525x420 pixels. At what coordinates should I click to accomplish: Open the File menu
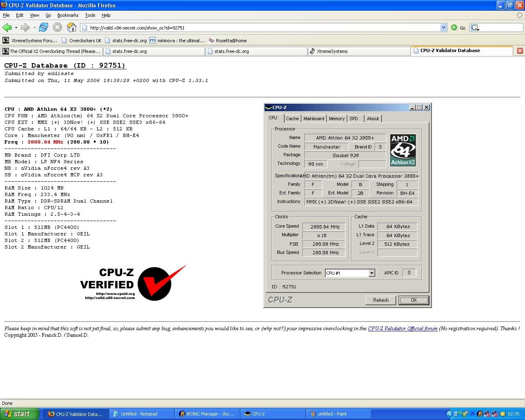click(x=6, y=15)
